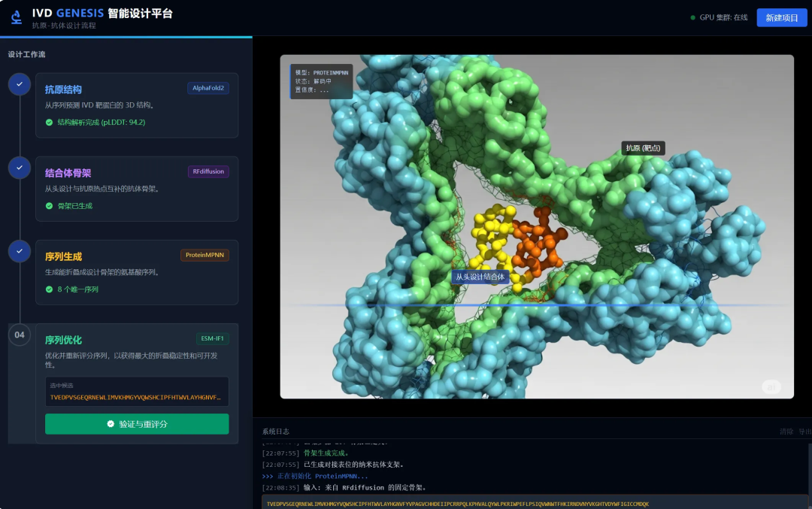Click the microscope logo icon

pyautogui.click(x=17, y=17)
